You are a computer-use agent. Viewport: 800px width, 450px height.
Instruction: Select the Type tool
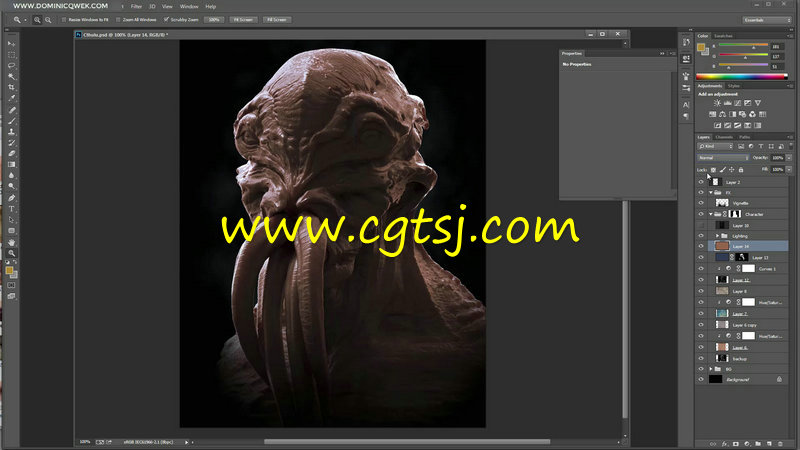tap(11, 209)
